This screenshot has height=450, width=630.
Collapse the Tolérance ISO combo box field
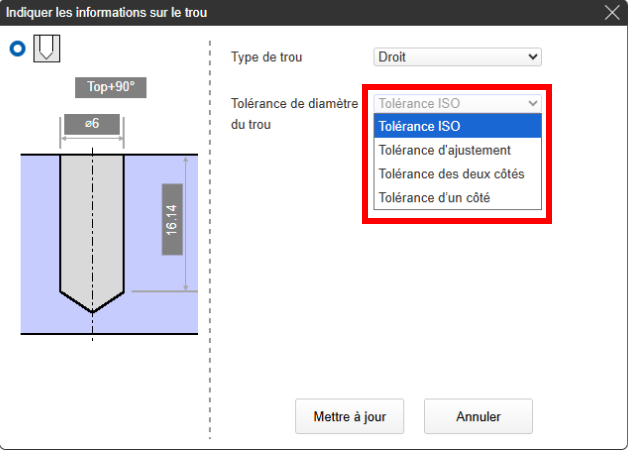(457, 103)
